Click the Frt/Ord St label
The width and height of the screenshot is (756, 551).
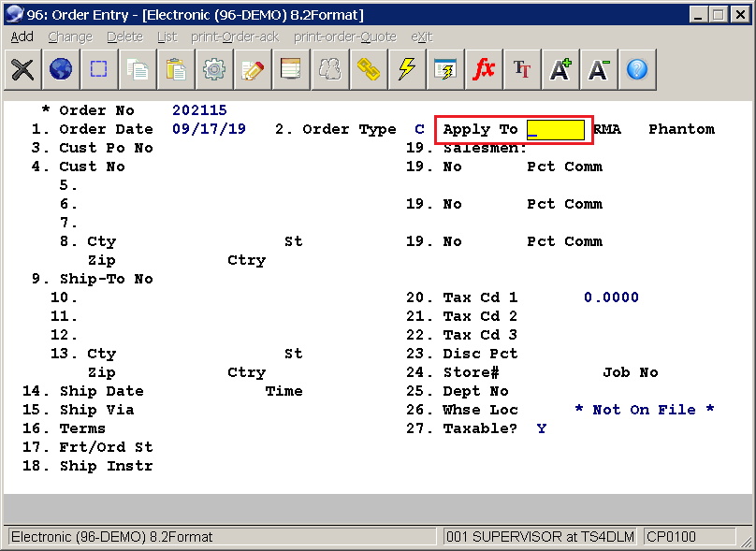tap(106, 447)
